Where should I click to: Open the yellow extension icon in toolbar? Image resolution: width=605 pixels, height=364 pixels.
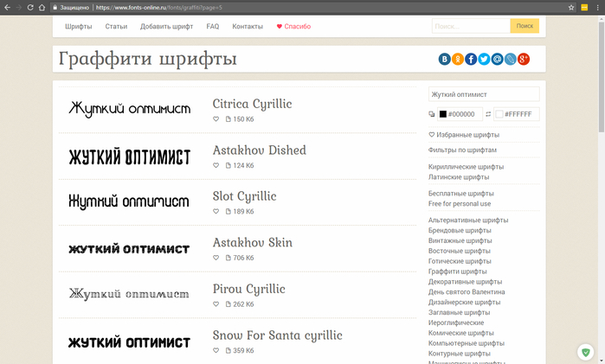(584, 7)
